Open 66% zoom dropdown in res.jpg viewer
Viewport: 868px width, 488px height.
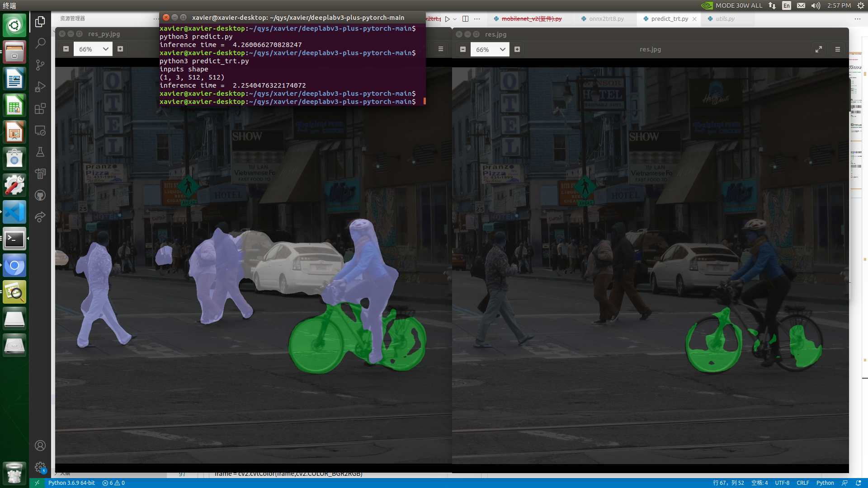point(502,49)
